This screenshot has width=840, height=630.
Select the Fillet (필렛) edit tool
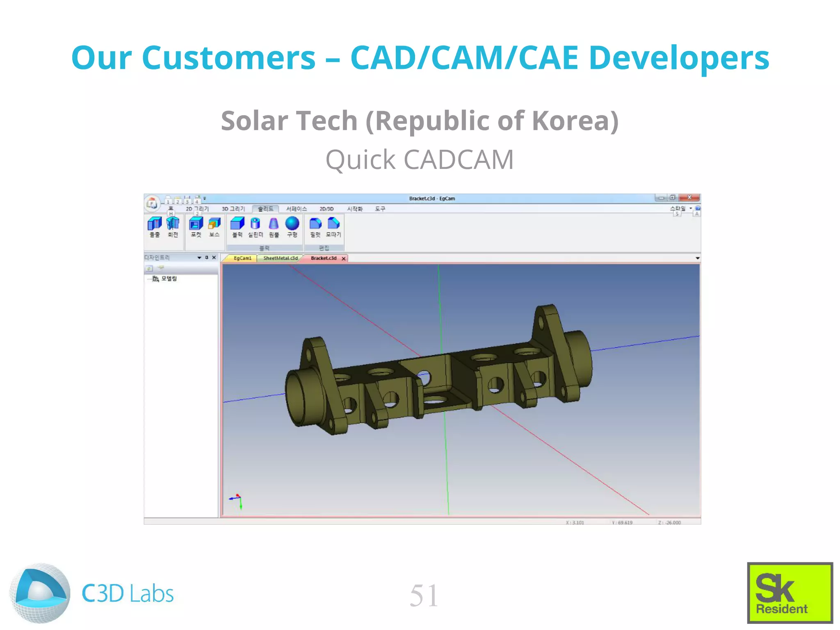point(315,227)
